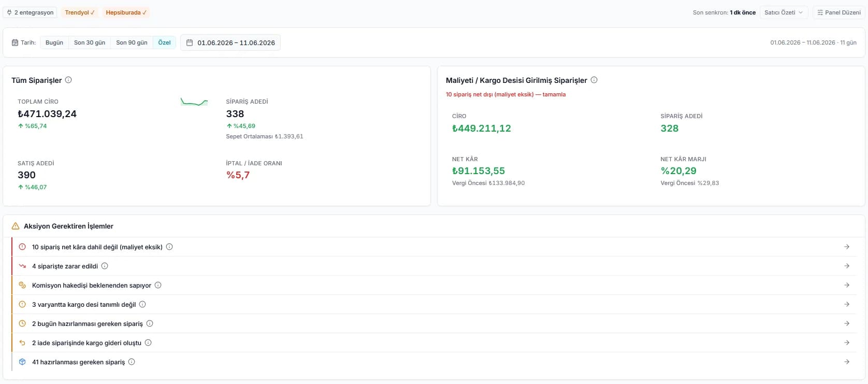Screen dimensions: 868x384
Task: Click the '%5,7' cancel/return rate value
Action: coord(238,175)
